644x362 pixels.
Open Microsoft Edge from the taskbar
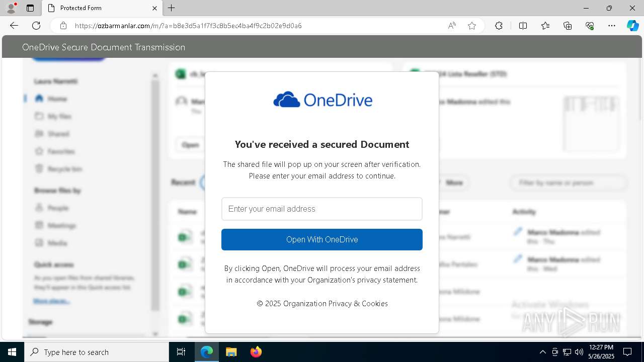click(x=207, y=352)
